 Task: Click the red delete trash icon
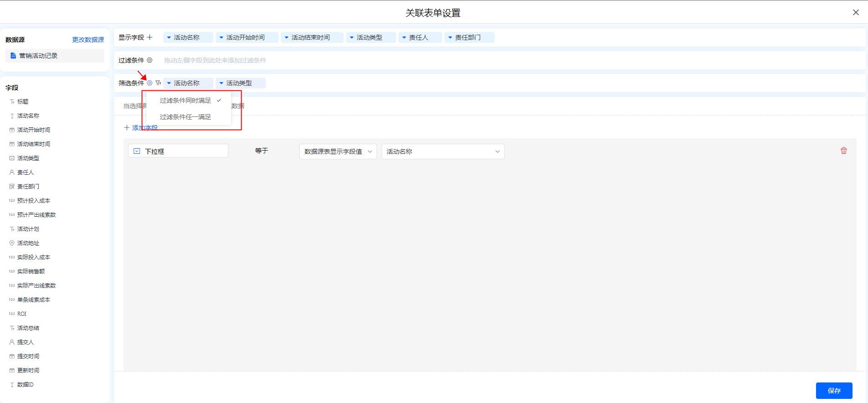843,151
